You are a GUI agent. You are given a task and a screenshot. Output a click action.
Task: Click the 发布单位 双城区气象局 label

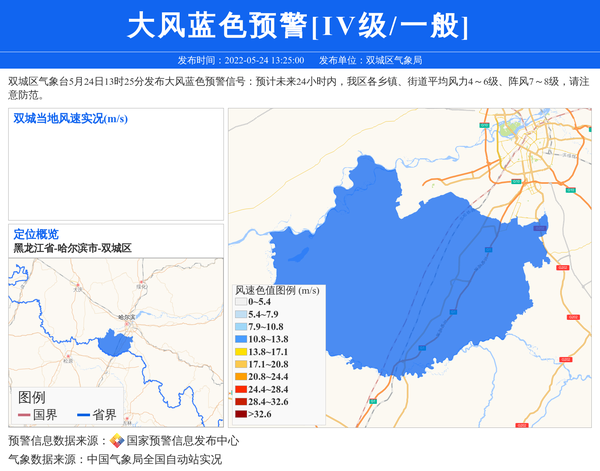coord(372,61)
